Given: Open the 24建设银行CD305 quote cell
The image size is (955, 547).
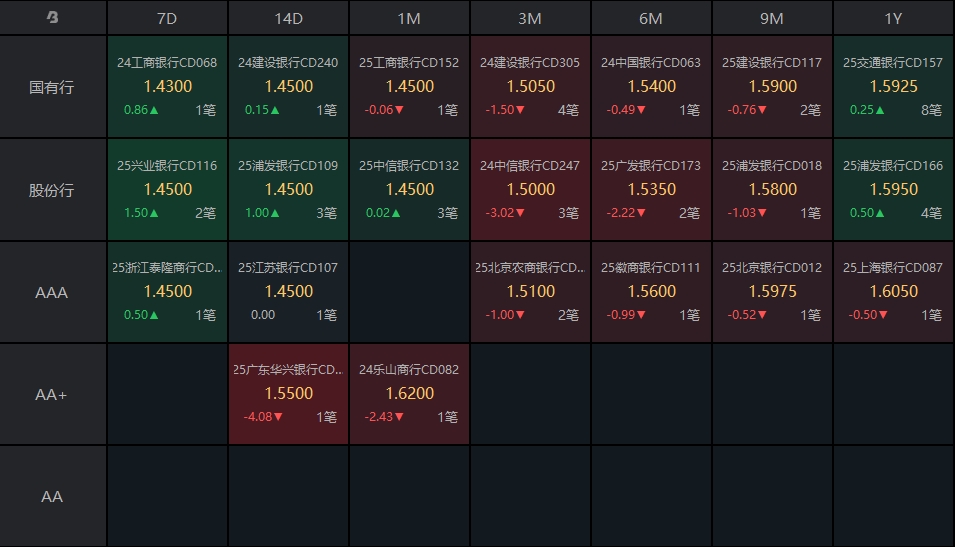Looking at the screenshot, I should [x=530, y=87].
